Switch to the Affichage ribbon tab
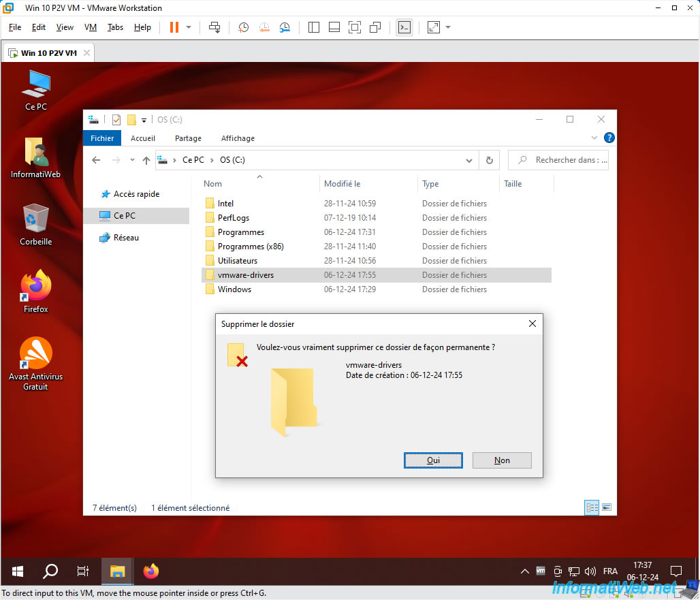The image size is (700, 600). (x=238, y=138)
